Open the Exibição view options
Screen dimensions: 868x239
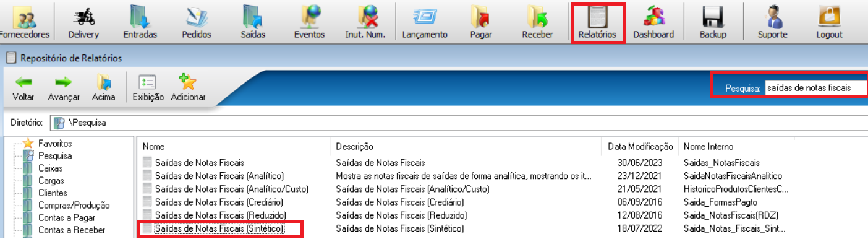coord(148,88)
